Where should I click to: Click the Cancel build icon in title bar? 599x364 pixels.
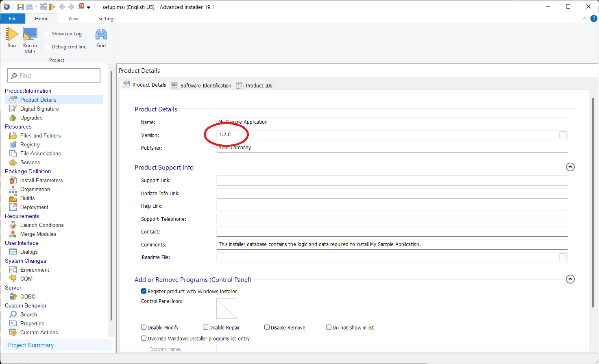tap(43, 7)
